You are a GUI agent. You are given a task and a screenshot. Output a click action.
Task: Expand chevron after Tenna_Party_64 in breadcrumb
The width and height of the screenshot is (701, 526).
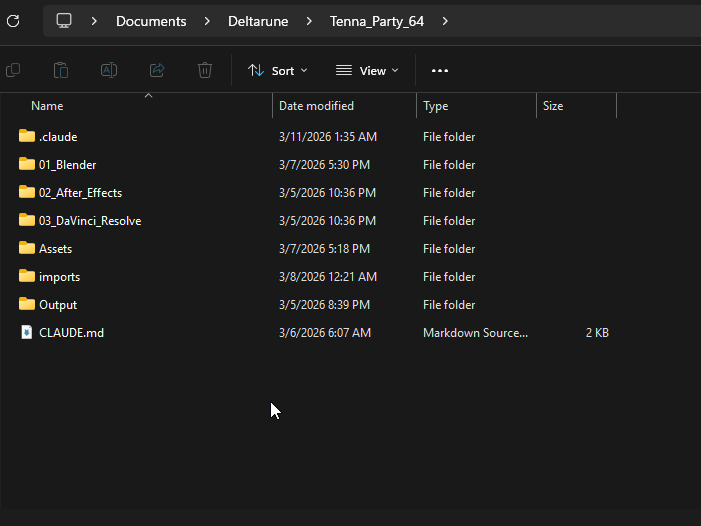point(445,21)
